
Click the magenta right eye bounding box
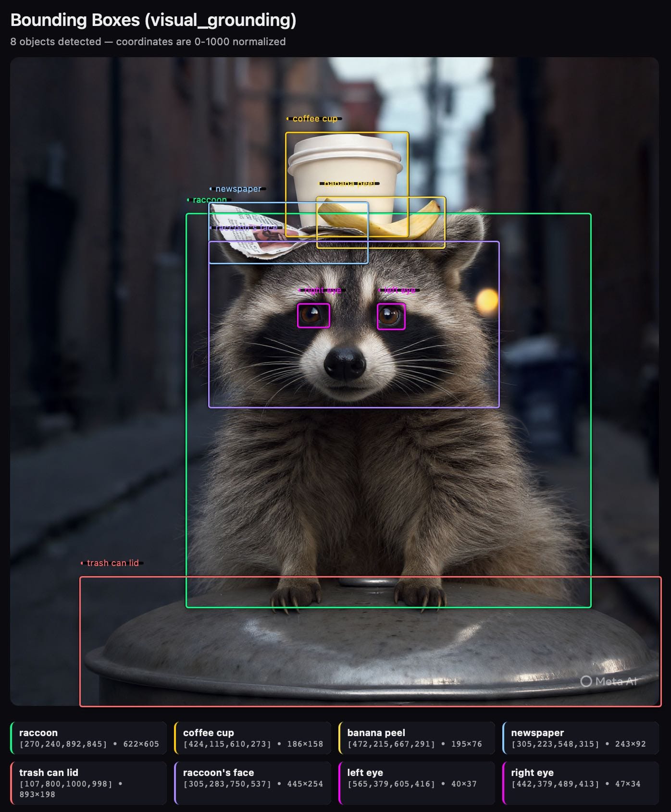coord(314,316)
